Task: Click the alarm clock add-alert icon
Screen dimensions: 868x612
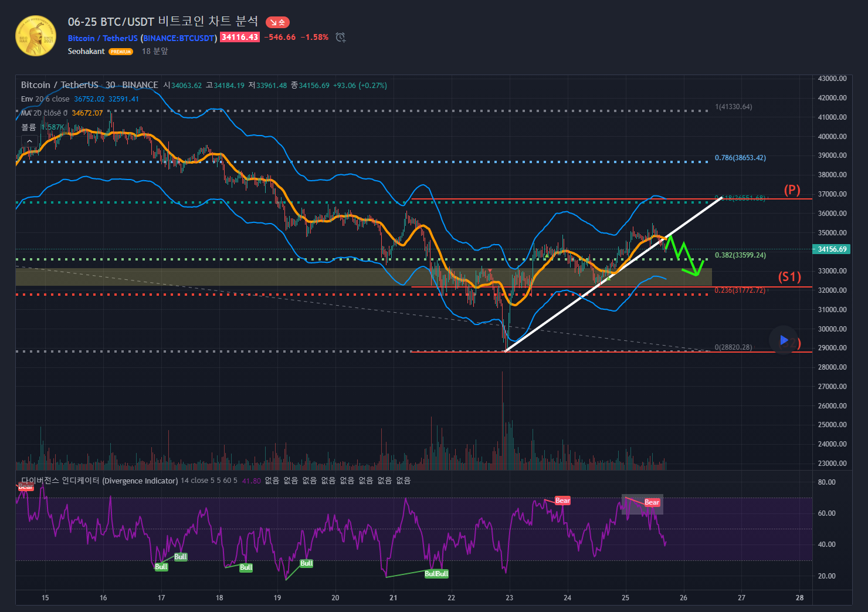Action: click(340, 38)
